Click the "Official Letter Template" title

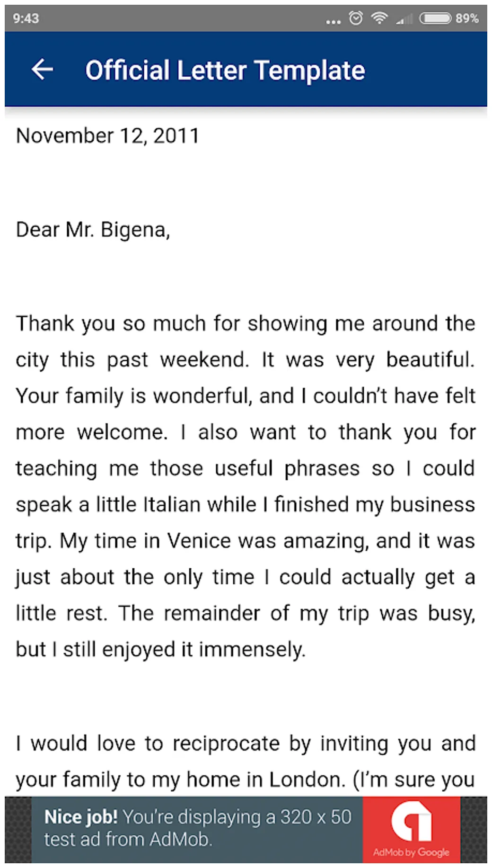[225, 71]
